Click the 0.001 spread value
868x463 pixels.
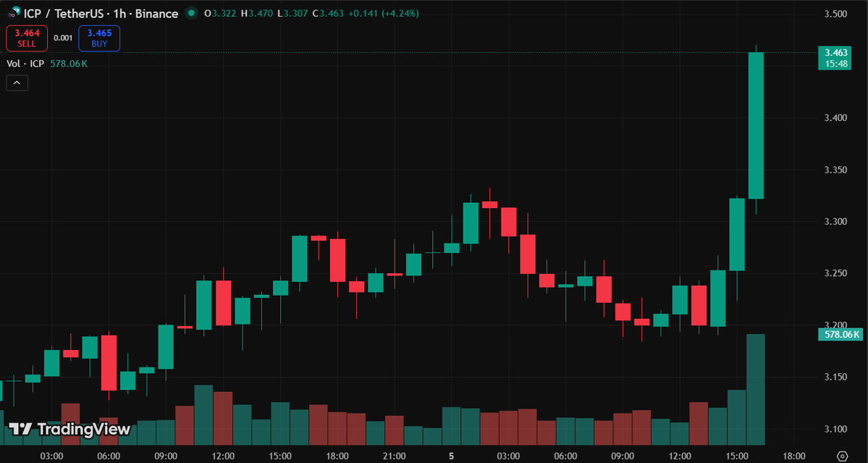(x=63, y=38)
